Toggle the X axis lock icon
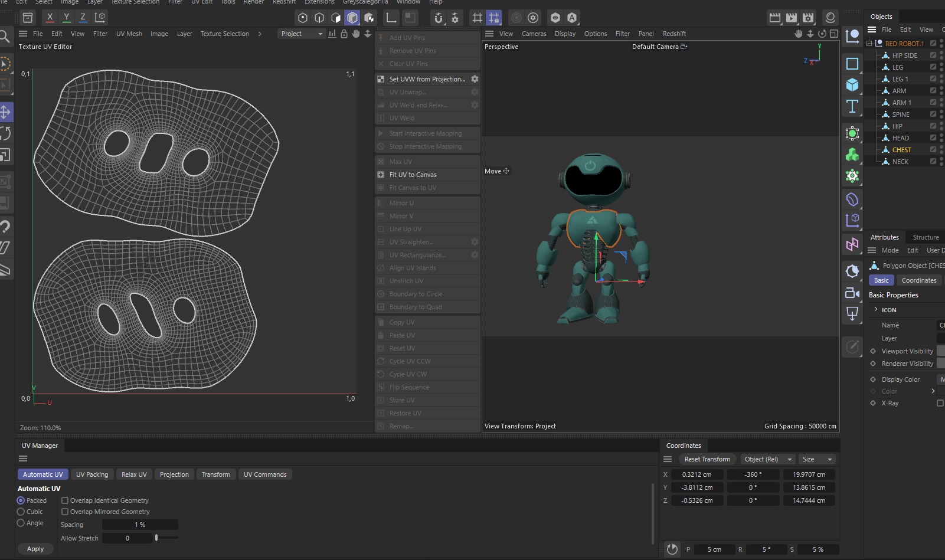 click(50, 18)
